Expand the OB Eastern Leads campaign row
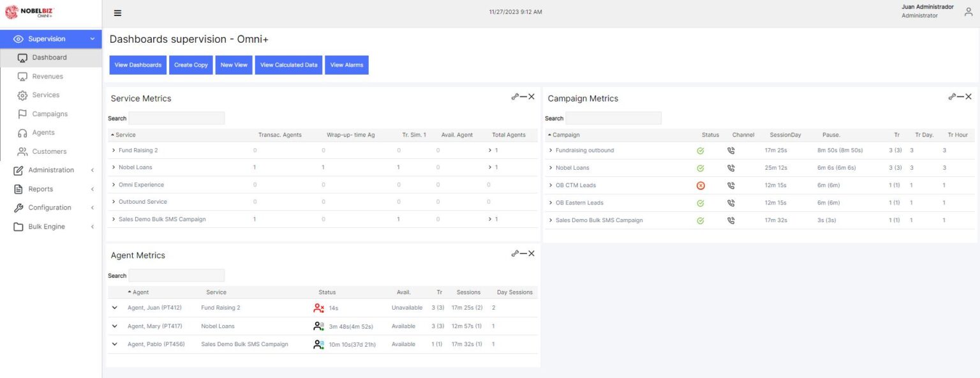 pyautogui.click(x=551, y=202)
